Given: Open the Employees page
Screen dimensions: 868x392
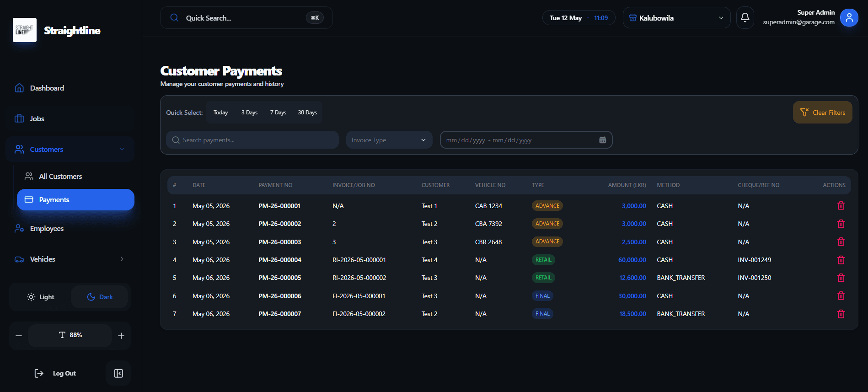Looking at the screenshot, I should [x=70, y=228].
